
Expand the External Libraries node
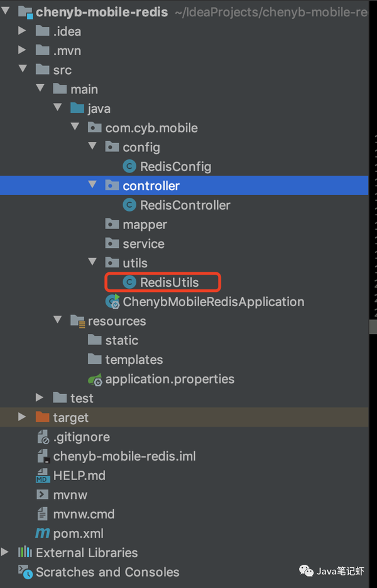click(x=5, y=552)
